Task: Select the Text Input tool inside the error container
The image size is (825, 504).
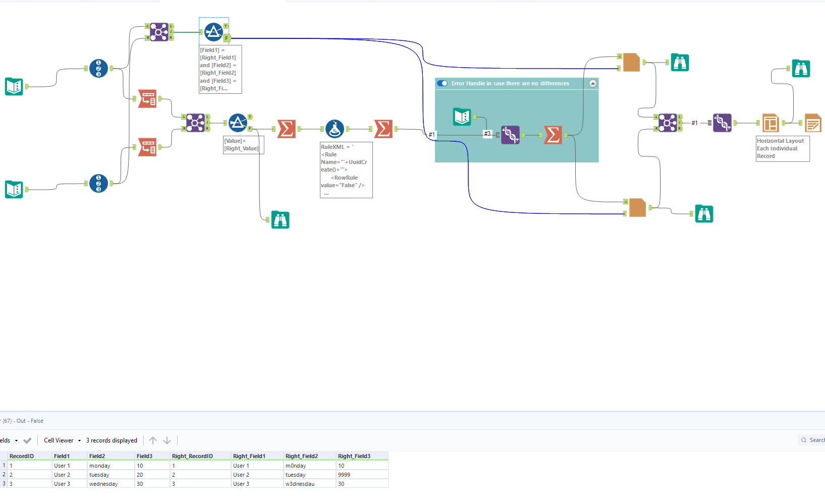Action: pos(463,117)
